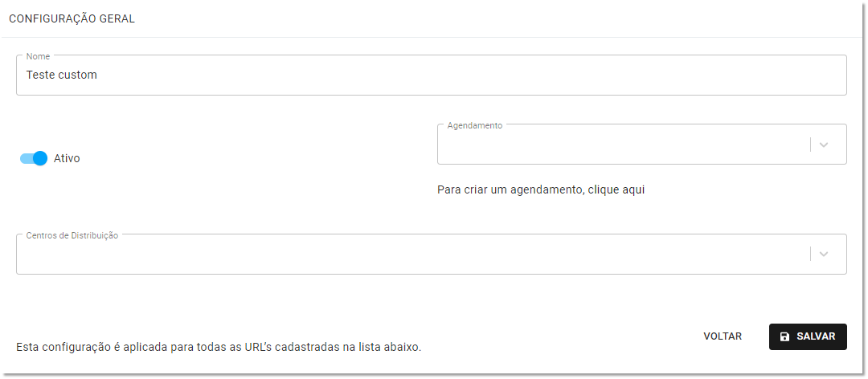868x379 pixels.
Task: Click the blue knob of Ativo switch
Action: tap(40, 158)
